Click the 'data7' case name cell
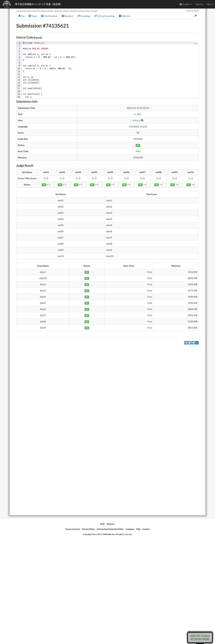This screenshot has height=644, width=215. click(x=43, y=315)
